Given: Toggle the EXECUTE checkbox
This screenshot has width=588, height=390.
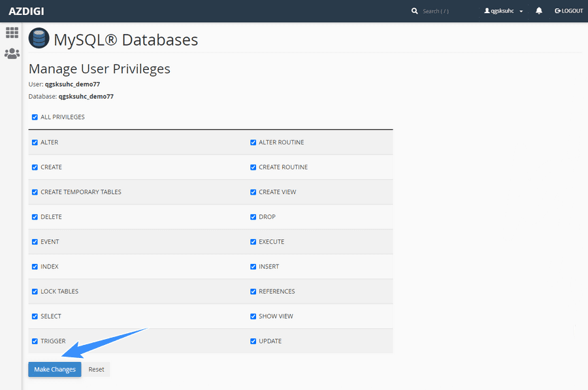Looking at the screenshot, I should [253, 242].
